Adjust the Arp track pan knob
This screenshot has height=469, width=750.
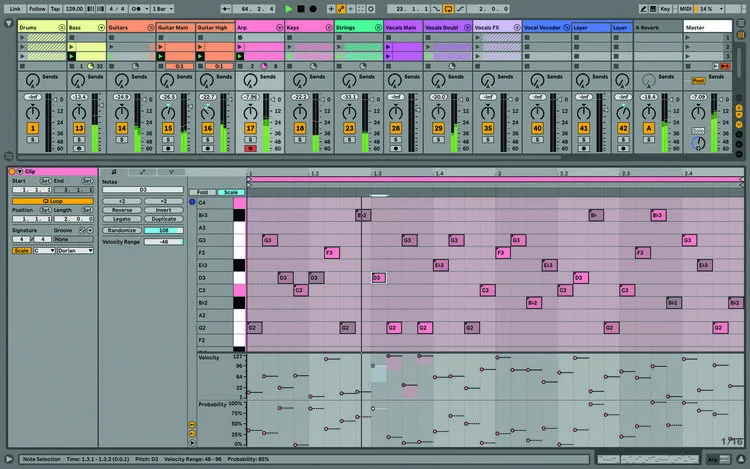(x=250, y=113)
